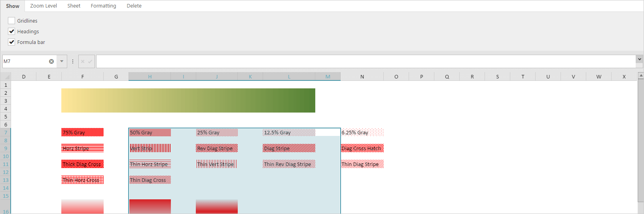The image size is (644, 214).
Task: Cancel formula entry with the X icon
Action: [x=83, y=61]
